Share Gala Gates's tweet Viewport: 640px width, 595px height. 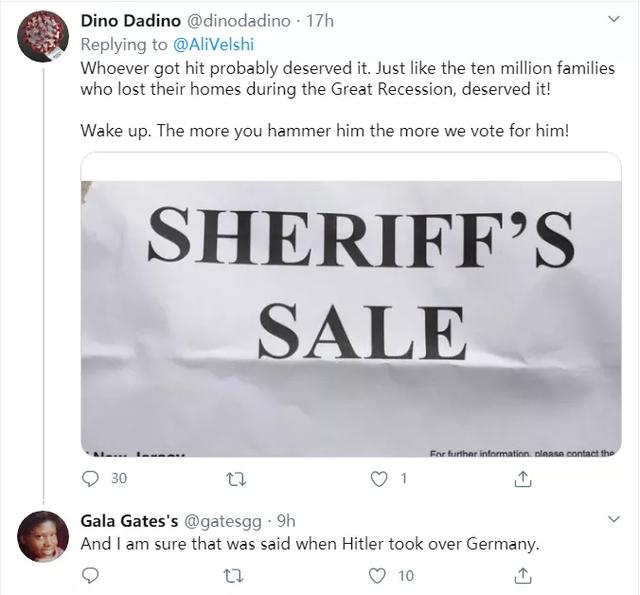522,575
